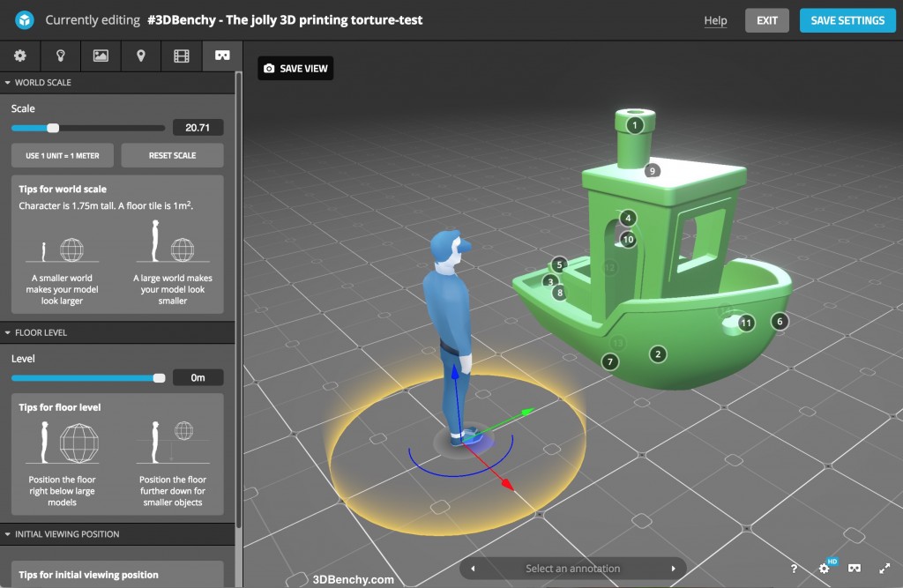Select the VR headset tab

(x=222, y=56)
